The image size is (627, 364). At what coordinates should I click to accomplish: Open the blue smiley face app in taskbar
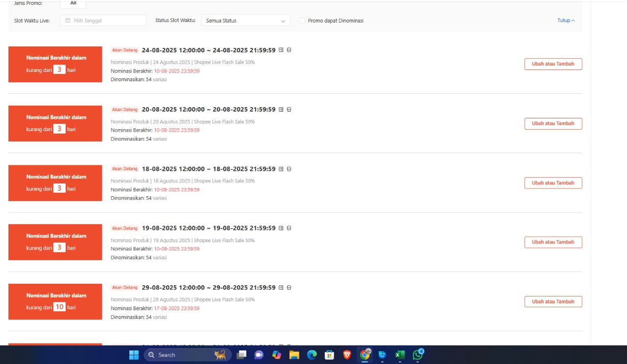(383, 355)
